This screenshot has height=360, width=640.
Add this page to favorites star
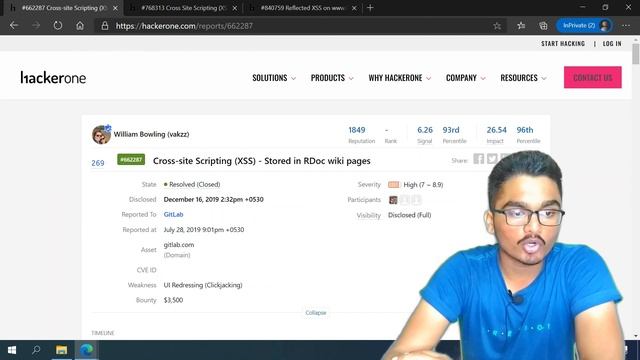[497, 26]
